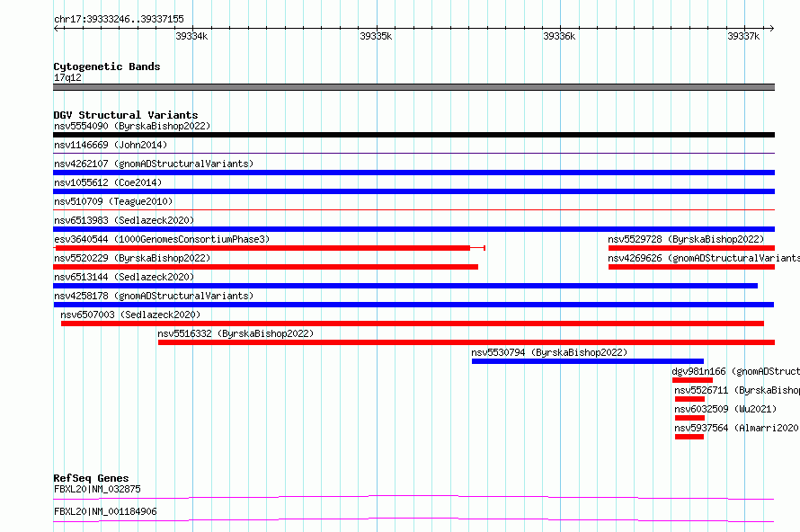Image resolution: width=800 pixels, height=532 pixels.
Task: Open the nsv1146669 (John2014) label
Action: coord(111,145)
